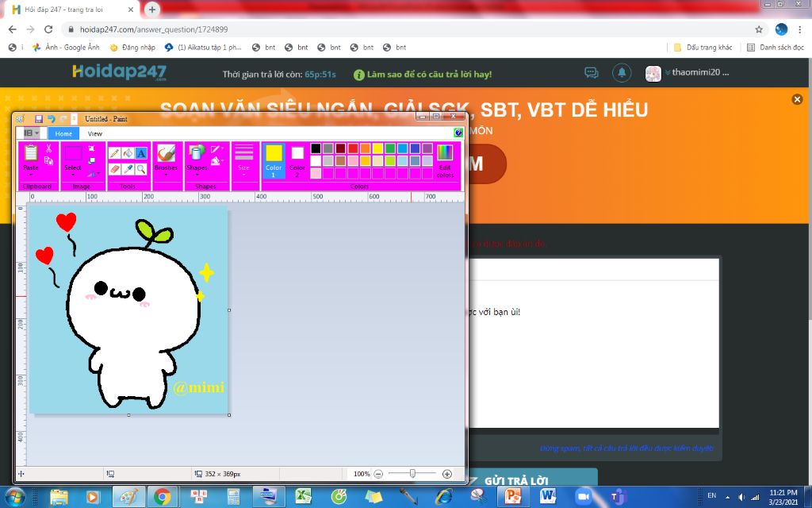Select the Hỏi đáp 247 browser tab
The width and height of the screenshot is (812, 508).
click(72, 10)
